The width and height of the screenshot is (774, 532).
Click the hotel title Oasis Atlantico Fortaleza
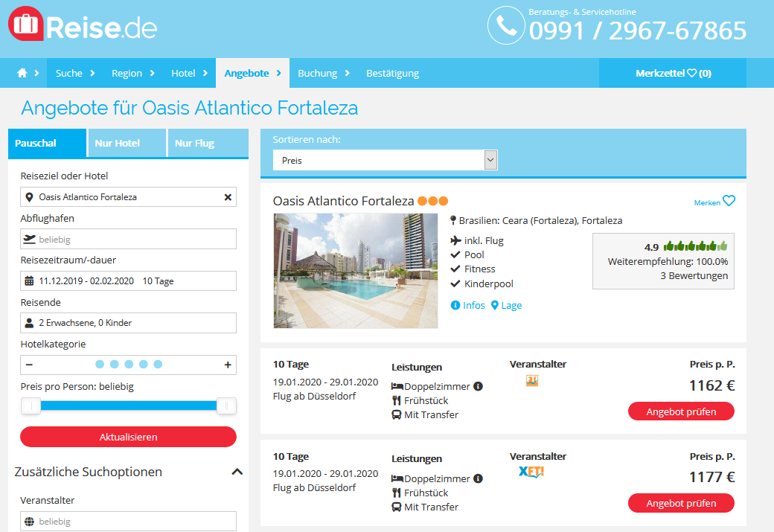[x=343, y=201]
